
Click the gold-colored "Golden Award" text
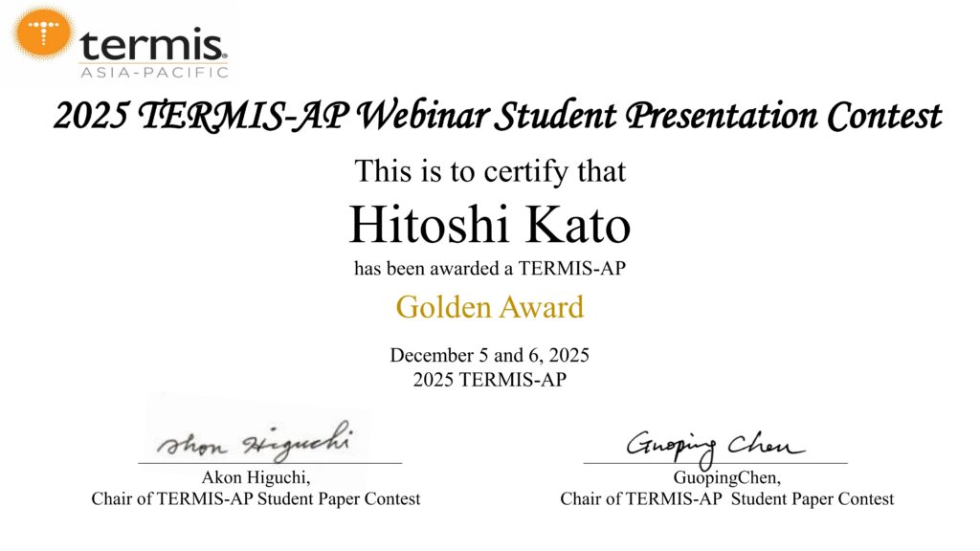[x=490, y=308]
